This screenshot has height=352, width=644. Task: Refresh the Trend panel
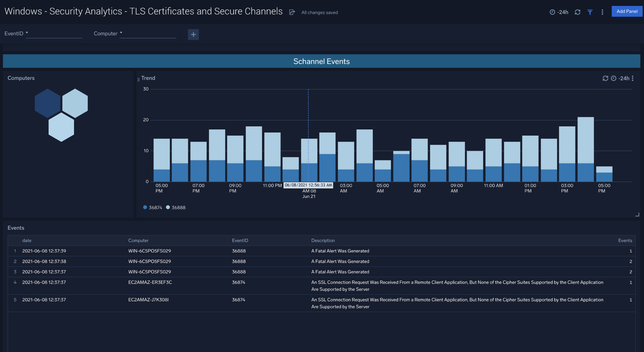[x=605, y=78]
